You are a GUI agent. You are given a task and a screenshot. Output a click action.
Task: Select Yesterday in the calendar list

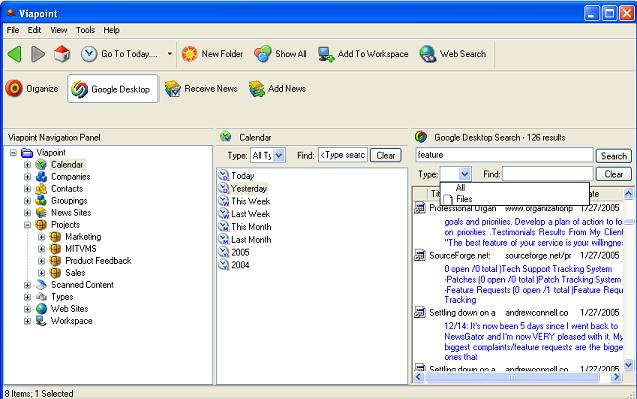click(248, 189)
